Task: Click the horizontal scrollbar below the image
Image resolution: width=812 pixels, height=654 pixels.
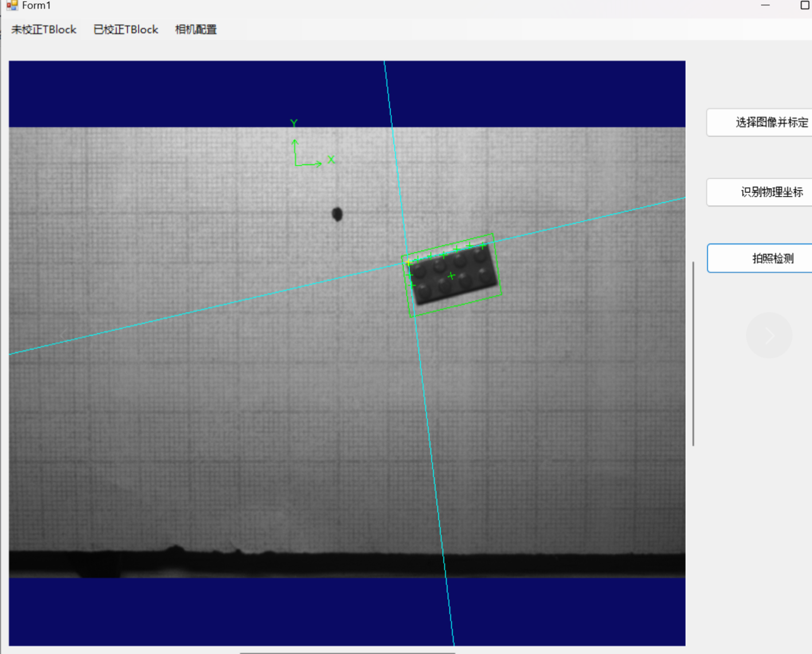Action: pos(348,652)
